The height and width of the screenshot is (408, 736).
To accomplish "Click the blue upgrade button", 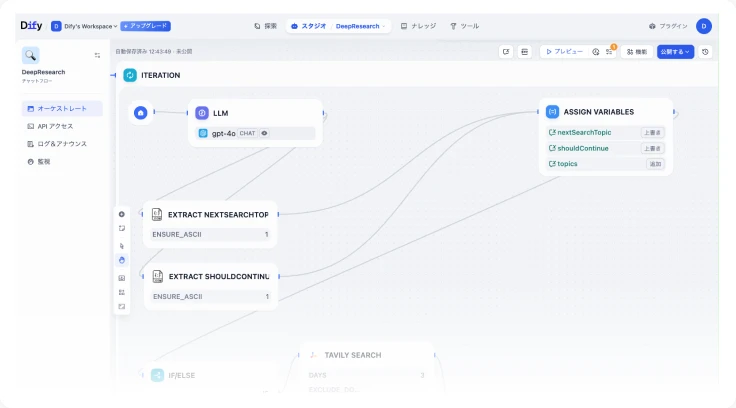I will point(146,26).
